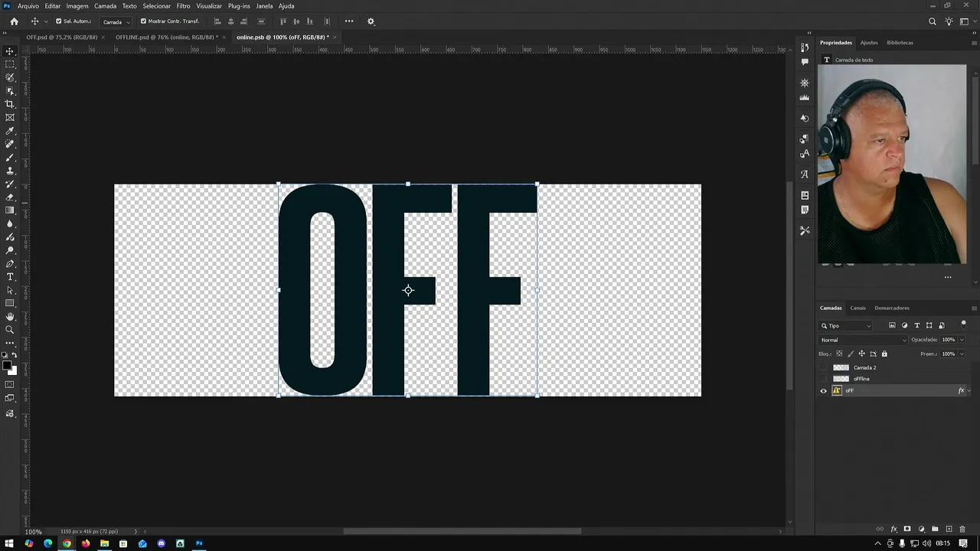Add a layer style via bottom fx icon

coord(893,529)
